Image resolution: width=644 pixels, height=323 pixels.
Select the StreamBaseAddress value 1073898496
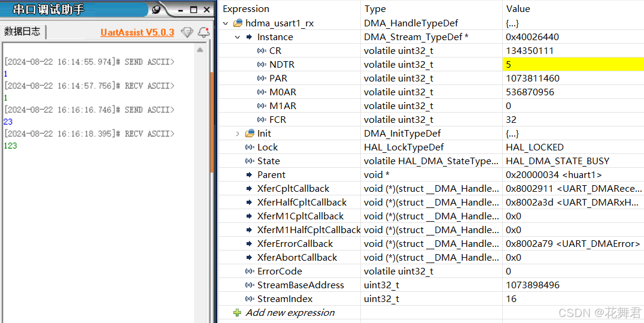click(533, 285)
